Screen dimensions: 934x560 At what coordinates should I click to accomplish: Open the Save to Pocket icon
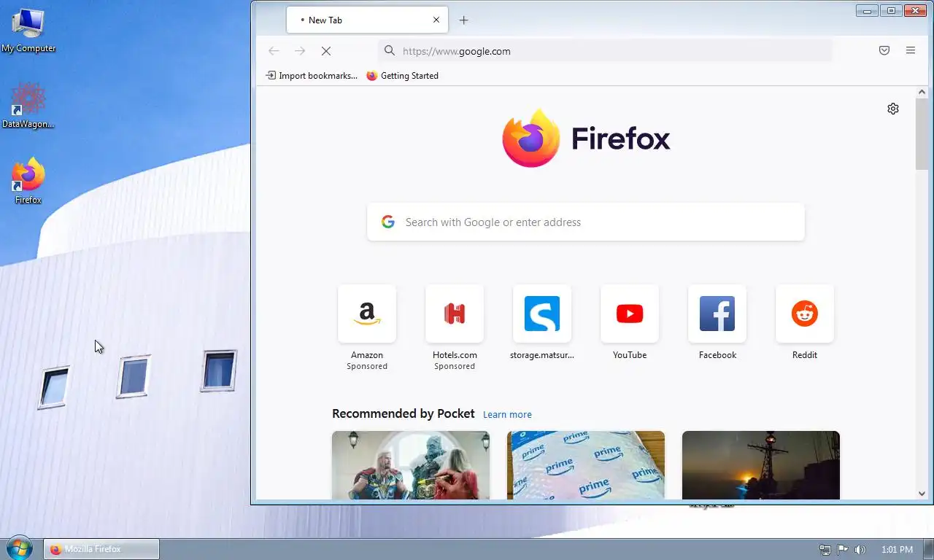(x=884, y=51)
